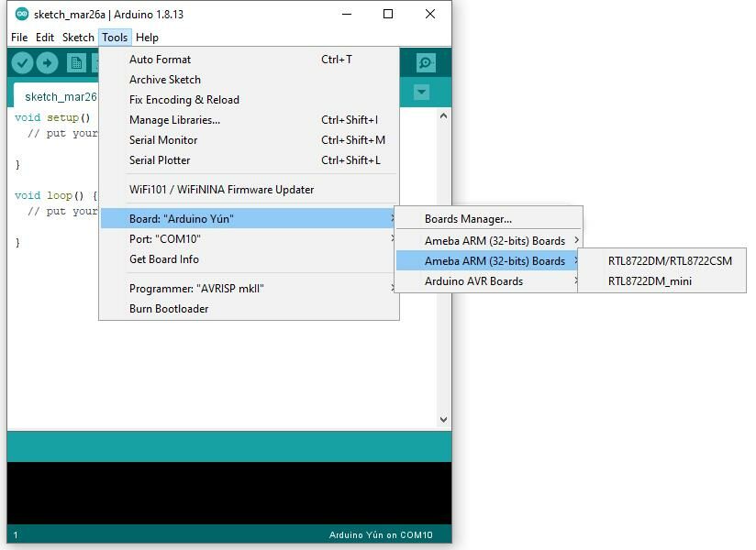Open the Help menu
Viewport: 756px width, 550px height.
147,38
